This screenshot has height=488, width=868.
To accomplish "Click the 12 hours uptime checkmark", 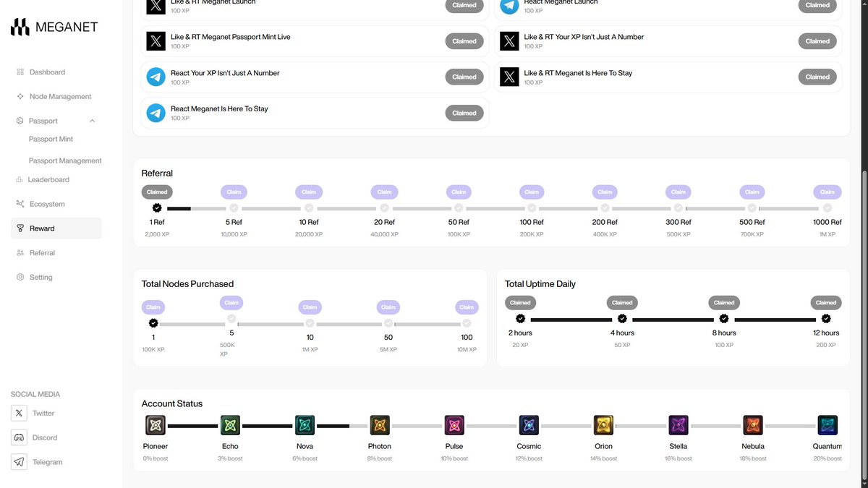I will [x=826, y=319].
